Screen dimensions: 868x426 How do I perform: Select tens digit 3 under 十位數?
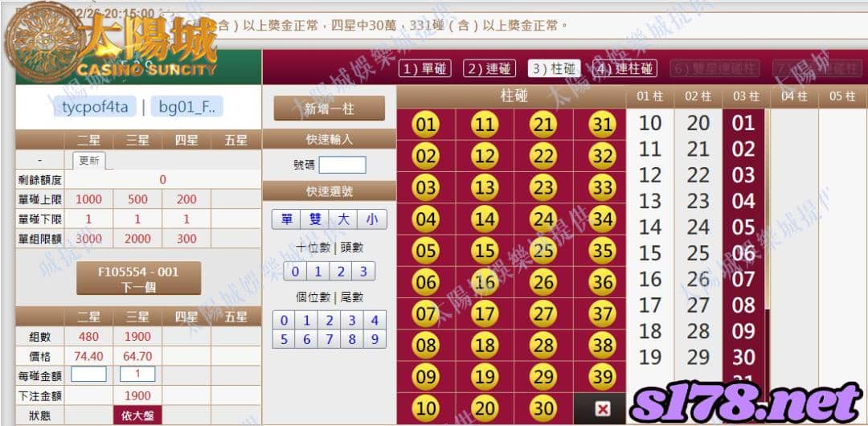tap(364, 272)
